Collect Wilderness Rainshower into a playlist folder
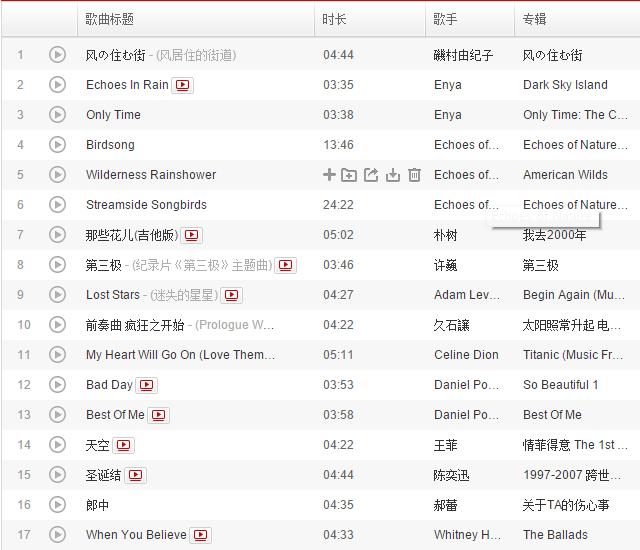 [349, 175]
